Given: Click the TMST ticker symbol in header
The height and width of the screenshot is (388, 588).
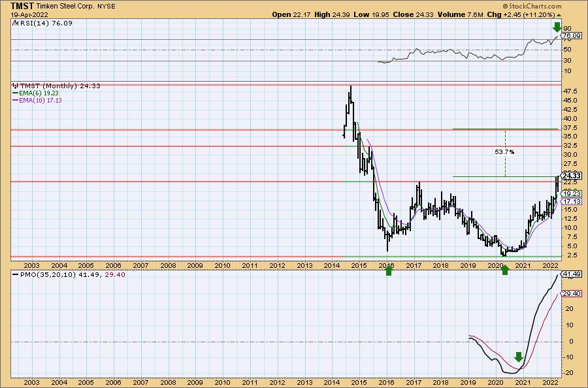Looking at the screenshot, I should [22, 6].
